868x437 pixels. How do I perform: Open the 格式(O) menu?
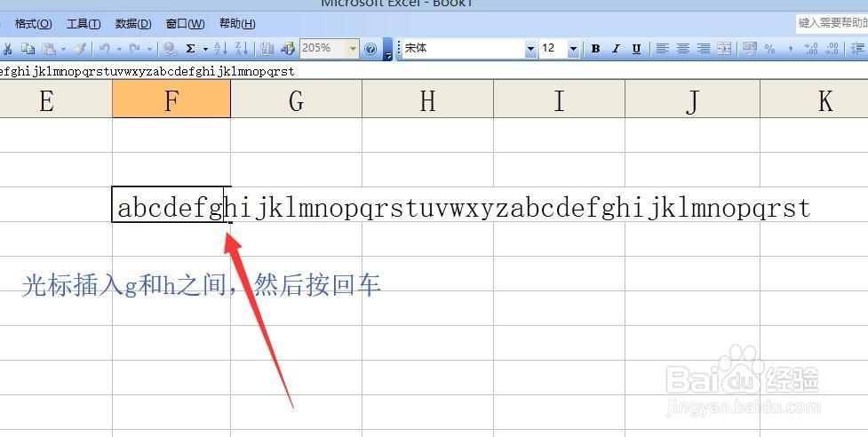33,24
